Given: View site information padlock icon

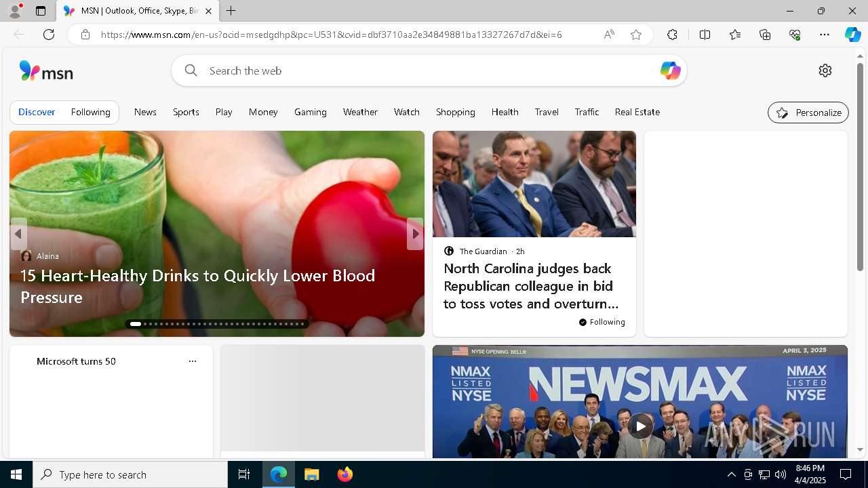Looking at the screenshot, I should 85,35.
